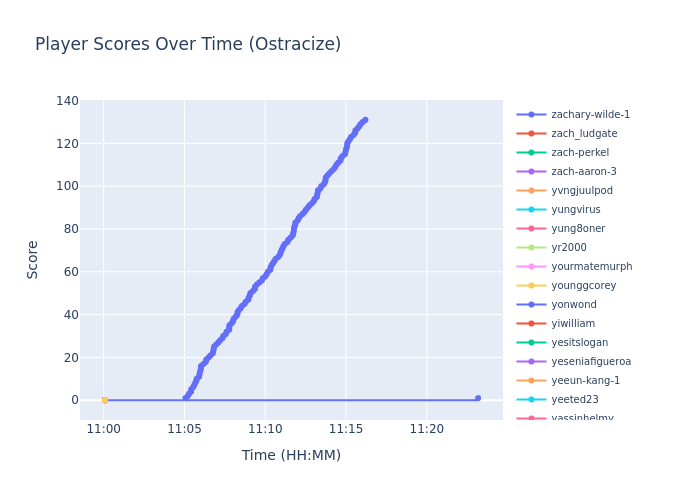Click the yourmatemurph legend line icon
700x500 pixels.
[x=531, y=267]
